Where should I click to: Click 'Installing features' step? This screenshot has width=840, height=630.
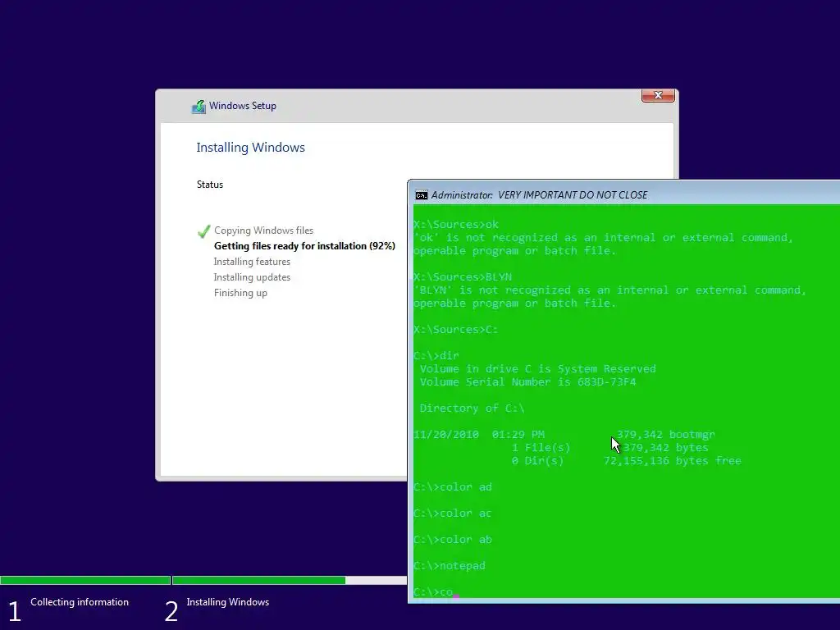click(x=252, y=262)
